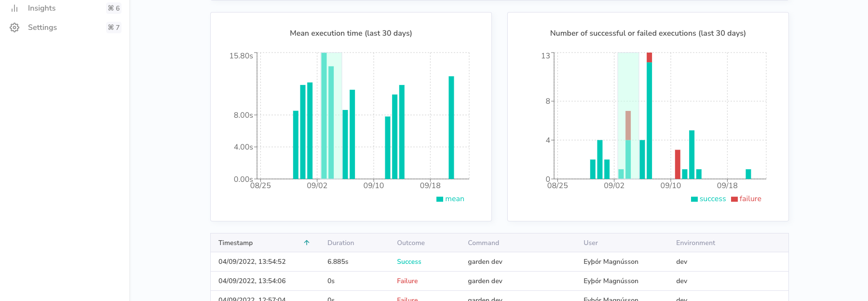
Task: Sort by the User column header
Action: pyautogui.click(x=590, y=243)
